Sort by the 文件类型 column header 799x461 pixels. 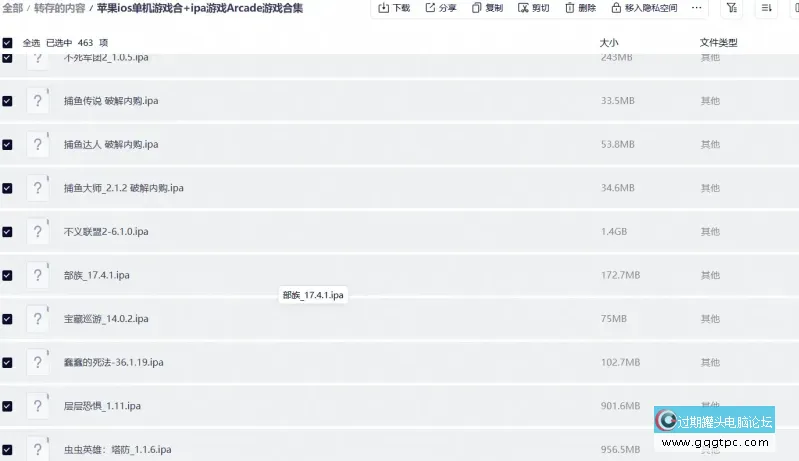tap(718, 43)
